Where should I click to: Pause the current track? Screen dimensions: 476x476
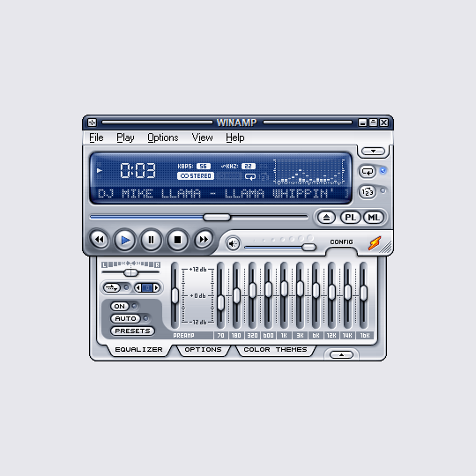tap(151, 240)
